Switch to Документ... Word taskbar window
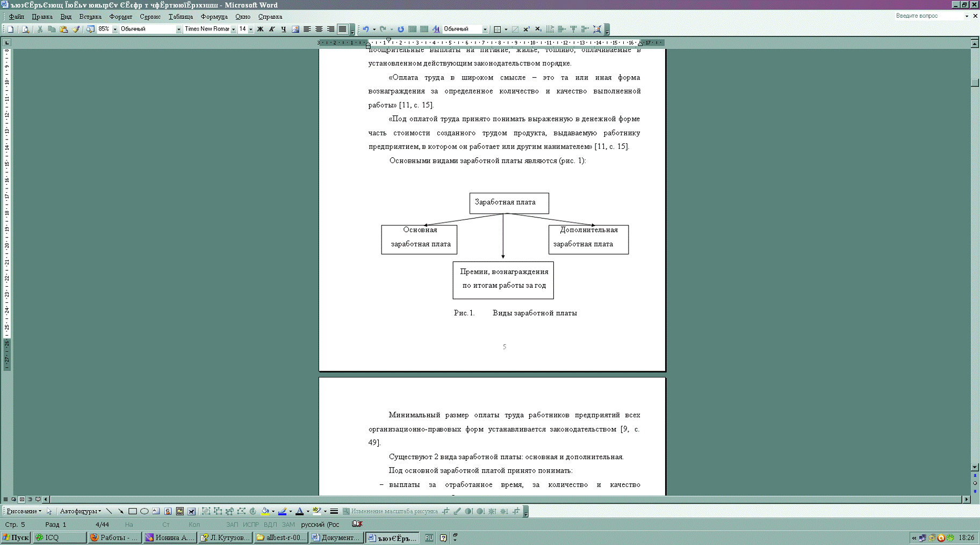 pos(336,537)
